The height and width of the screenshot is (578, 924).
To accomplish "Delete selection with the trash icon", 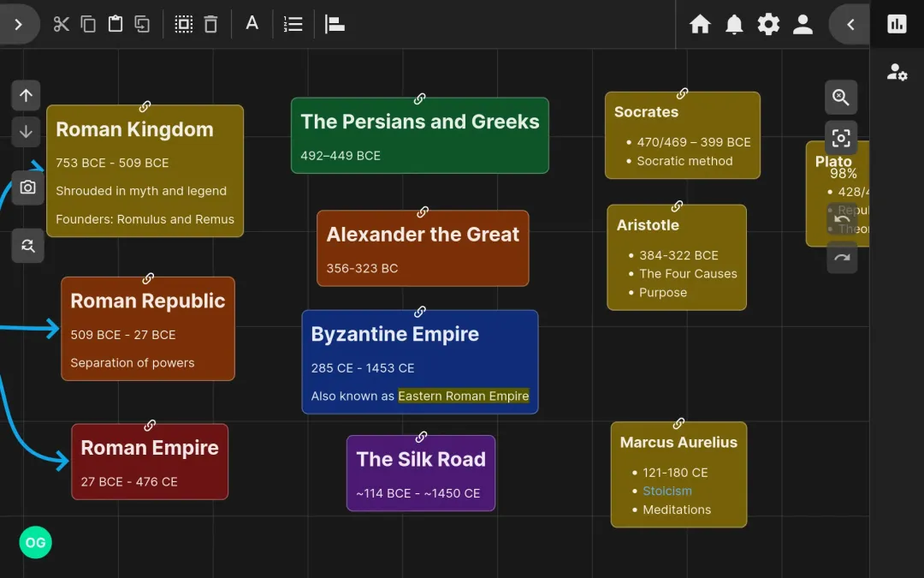I will coord(211,24).
